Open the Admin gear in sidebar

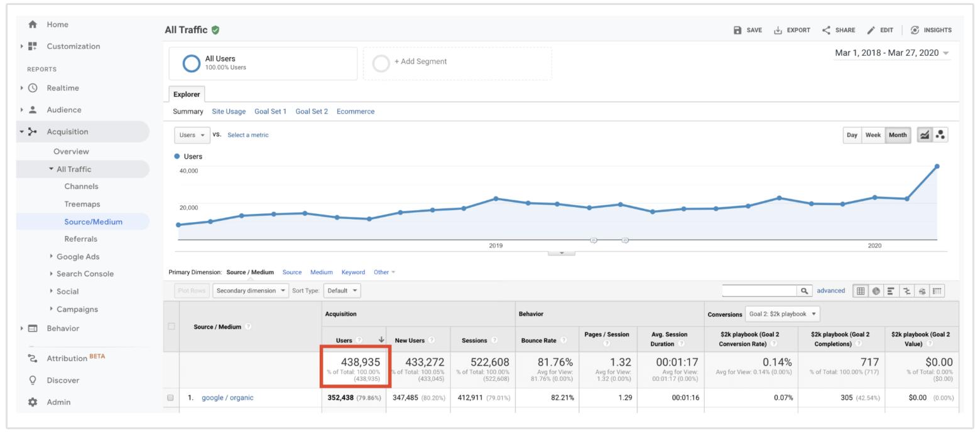pos(33,402)
